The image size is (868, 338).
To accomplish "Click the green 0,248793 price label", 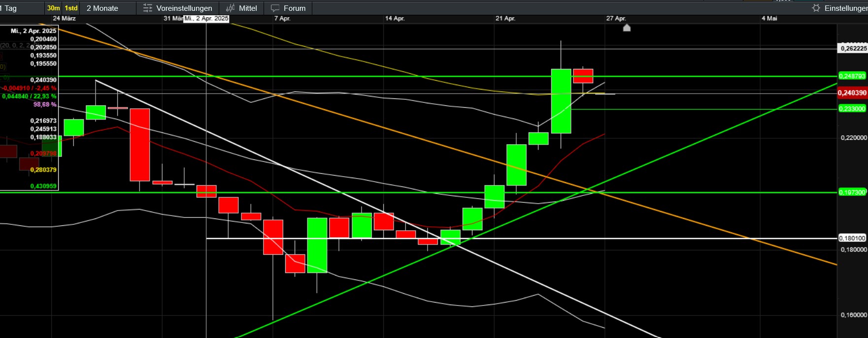I will (x=852, y=76).
